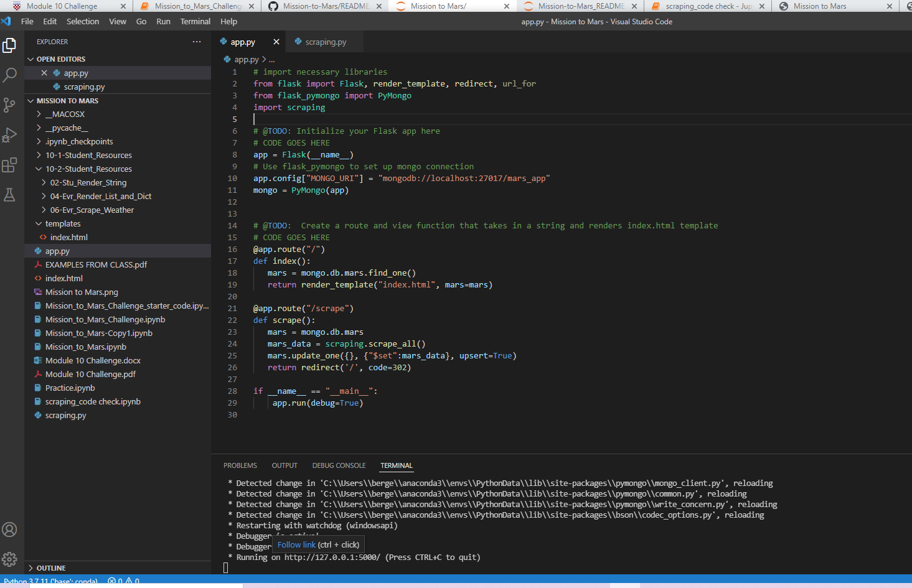Switch to the Problems panel tab

240,465
